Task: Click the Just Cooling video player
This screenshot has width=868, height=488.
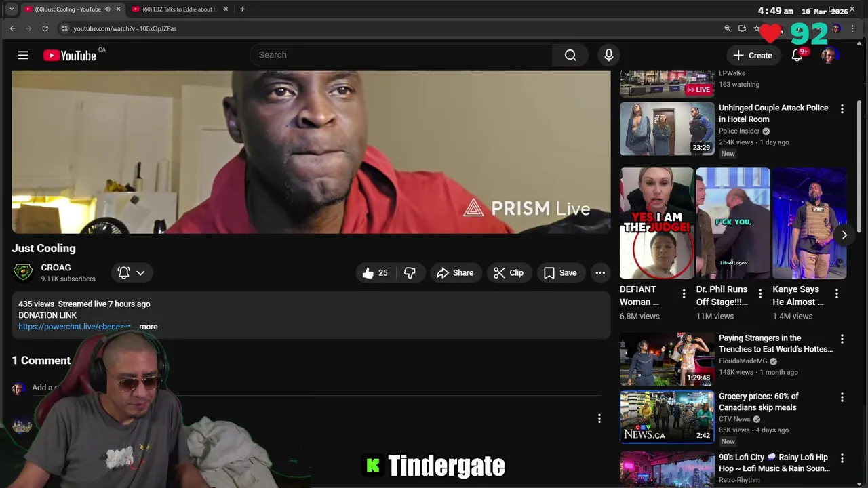Action: click(x=311, y=152)
